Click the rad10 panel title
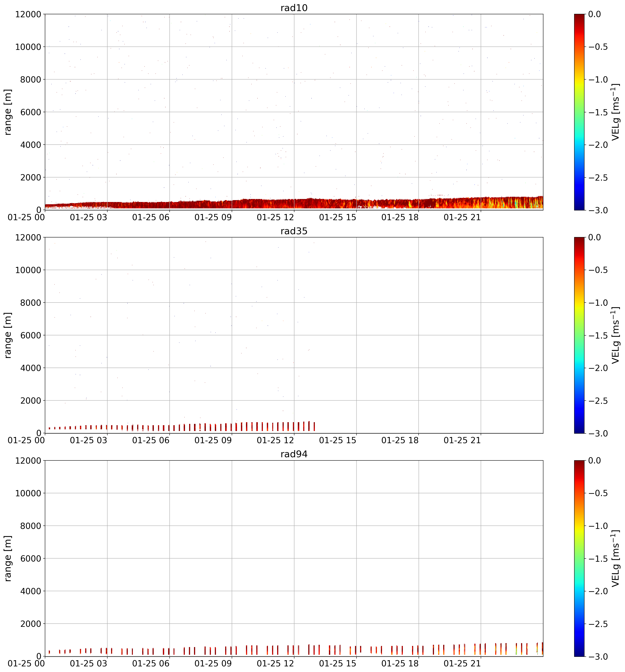 pyautogui.click(x=294, y=8)
